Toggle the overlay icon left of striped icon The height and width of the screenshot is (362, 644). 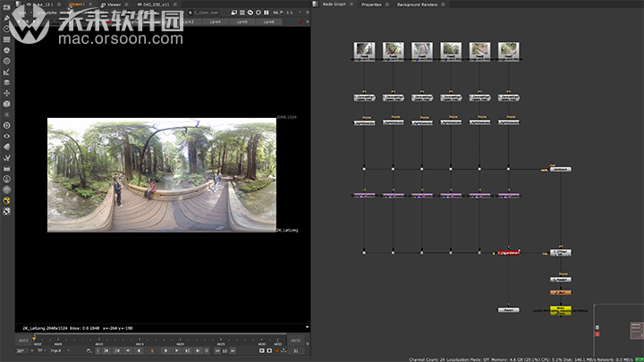point(234,13)
